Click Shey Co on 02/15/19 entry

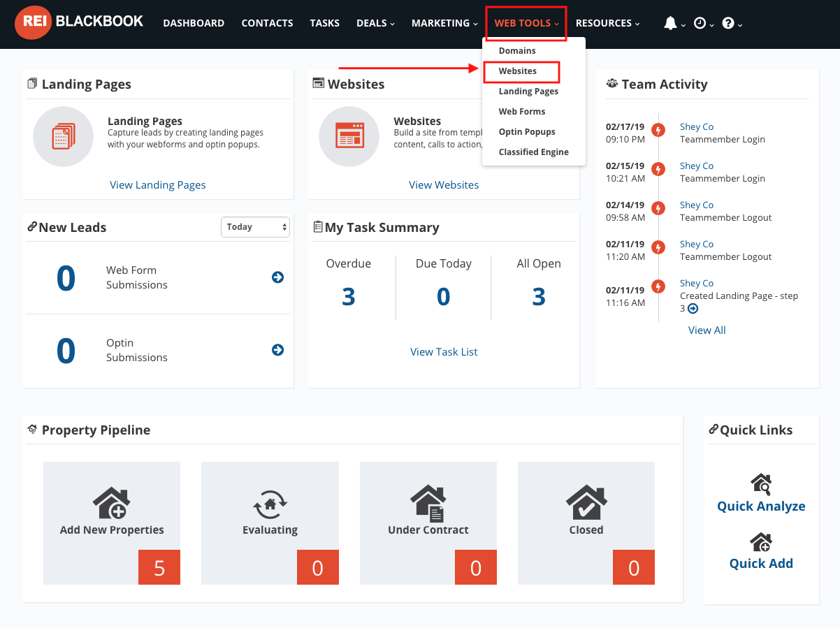(x=697, y=166)
